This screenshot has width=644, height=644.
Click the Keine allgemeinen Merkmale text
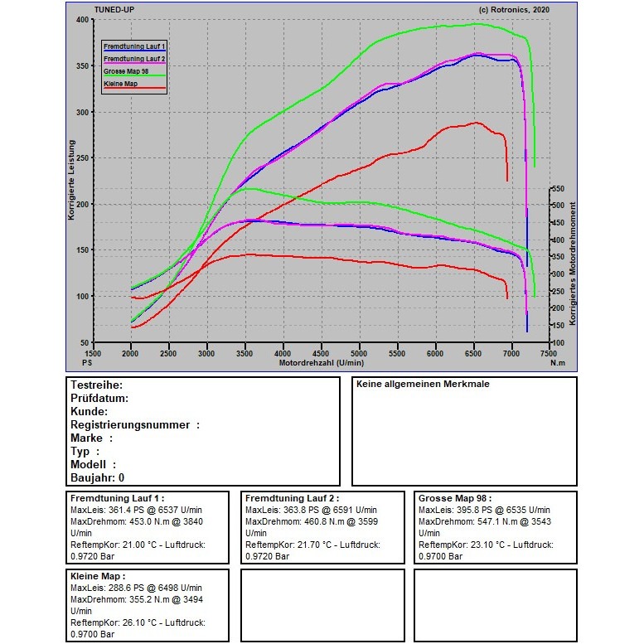423,384
